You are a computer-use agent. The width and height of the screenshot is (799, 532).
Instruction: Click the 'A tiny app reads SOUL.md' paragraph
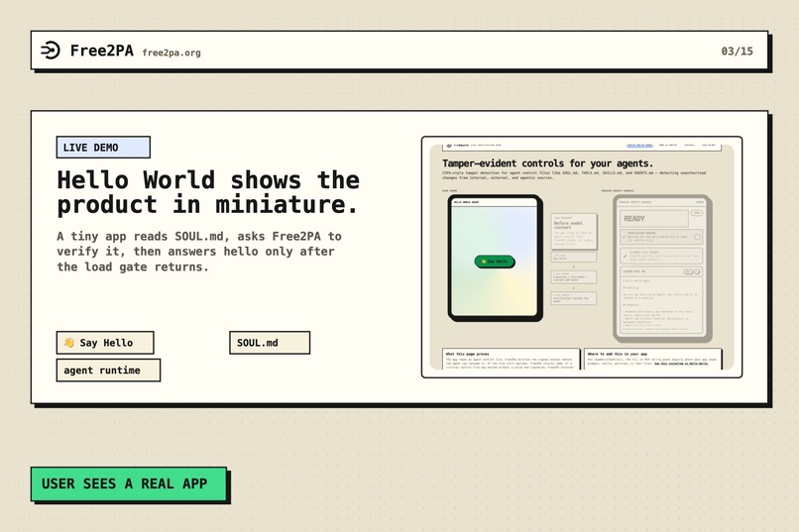coord(199,252)
